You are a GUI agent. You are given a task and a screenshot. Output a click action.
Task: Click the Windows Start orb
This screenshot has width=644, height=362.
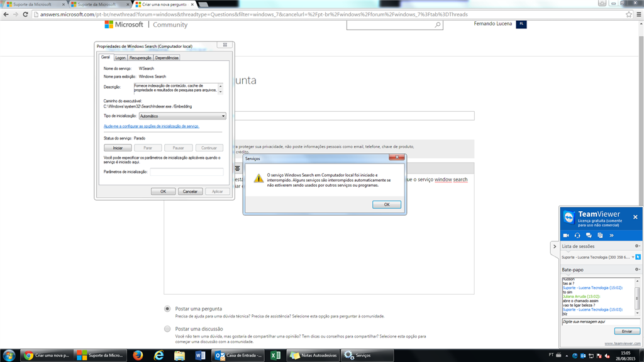(x=9, y=356)
